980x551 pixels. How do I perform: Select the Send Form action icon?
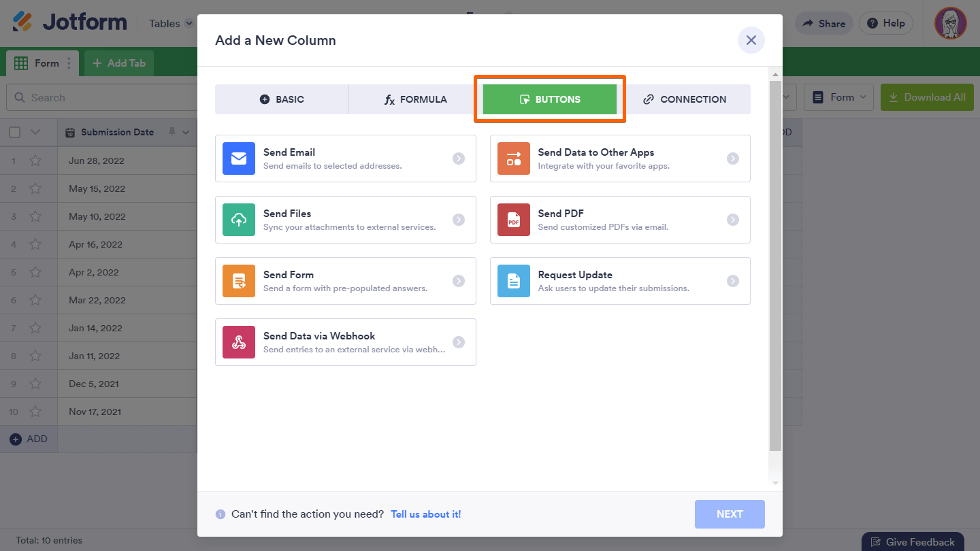point(239,281)
